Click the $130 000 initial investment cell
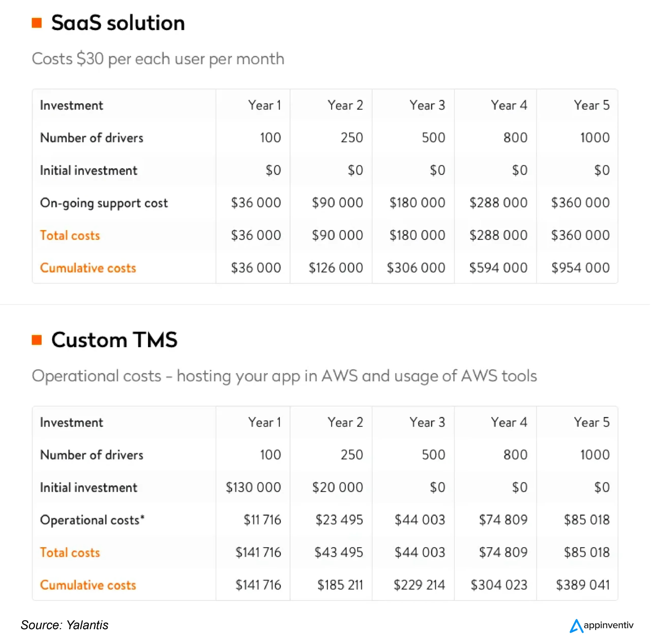Image resolution: width=651 pixels, height=644 pixels. 253,487
